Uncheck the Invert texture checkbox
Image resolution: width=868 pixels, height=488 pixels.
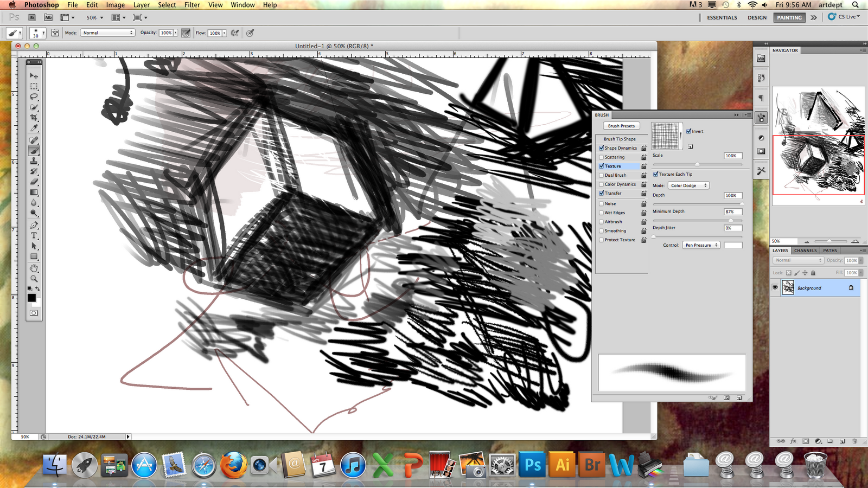click(x=688, y=131)
